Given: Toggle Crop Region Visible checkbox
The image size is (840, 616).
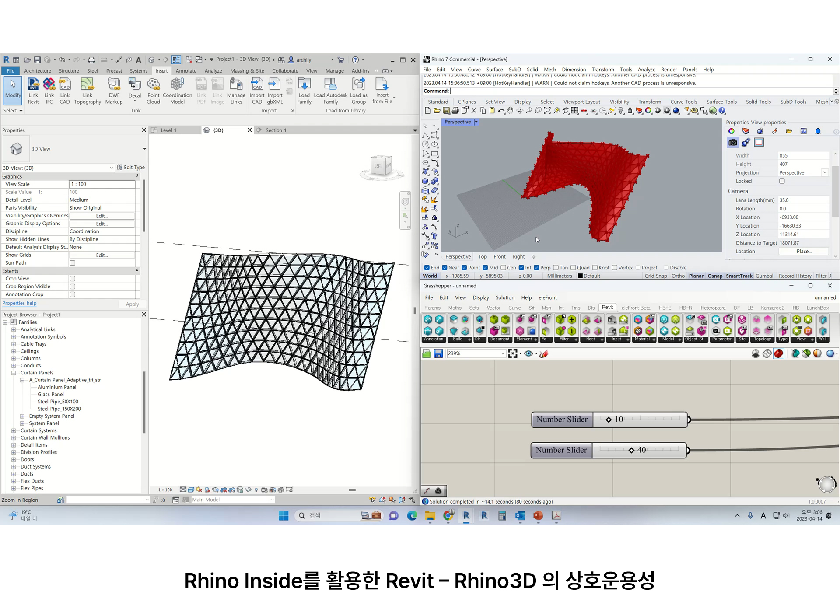Looking at the screenshot, I should pos(73,287).
